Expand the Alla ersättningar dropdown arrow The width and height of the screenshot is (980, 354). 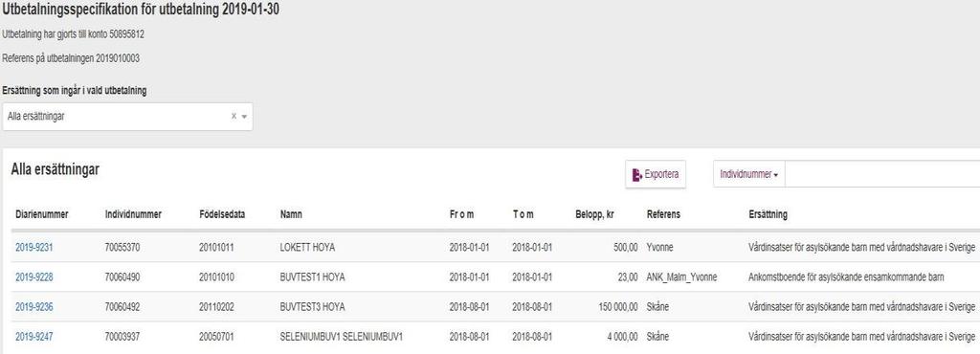point(244,117)
